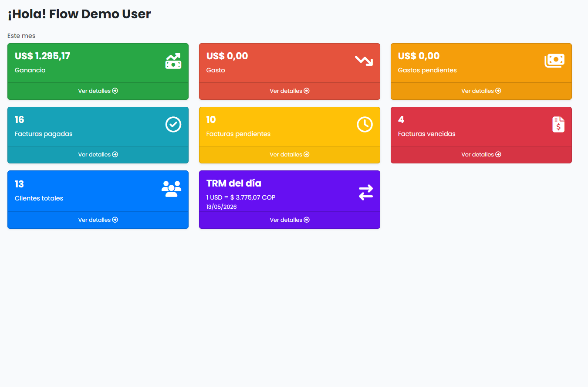The image size is (588, 387).
Task: Click the checkmark circle icon on Facturas pagadas
Action: [173, 125]
